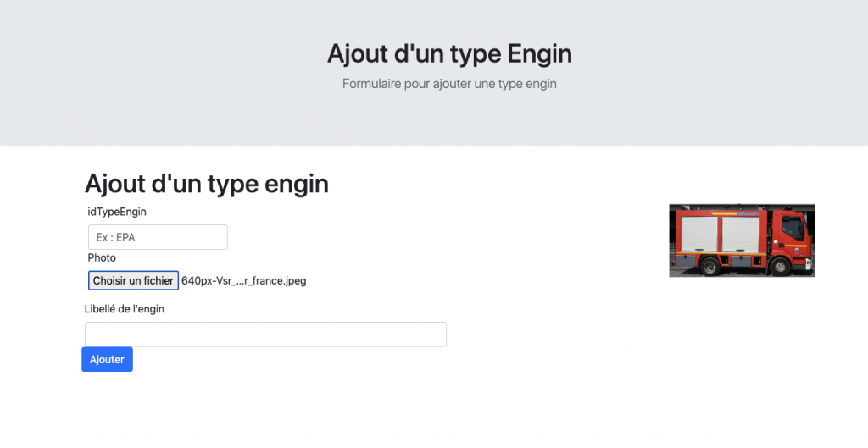The width and height of the screenshot is (868, 448).
Task: Focus the Libellé de l'engin text field
Action: click(x=265, y=335)
